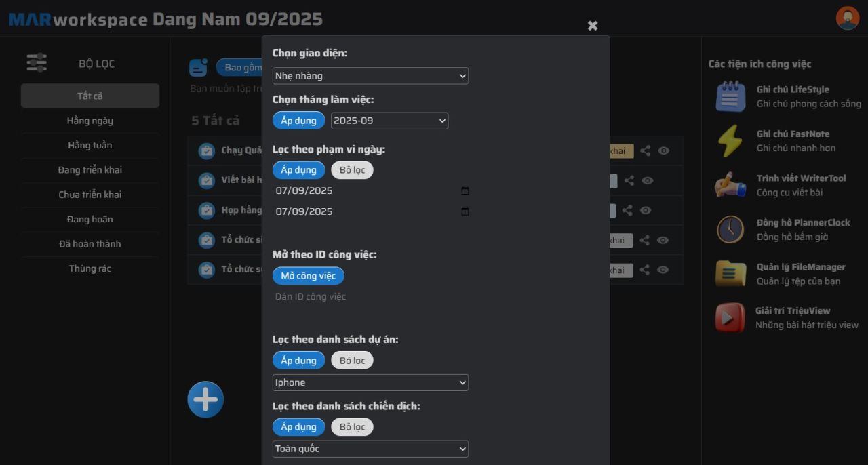The height and width of the screenshot is (465, 868).
Task: Share the Viết bài task
Action: (629, 180)
